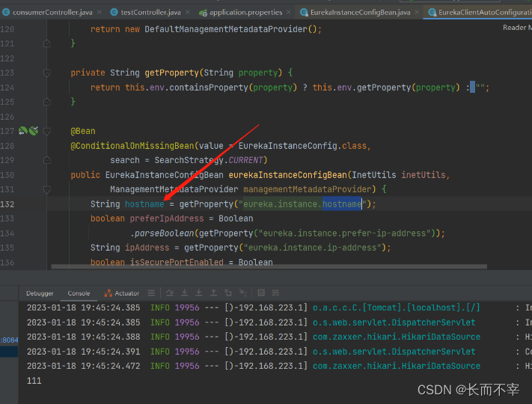Image resolution: width=532 pixels, height=404 pixels.
Task: Collapse the fold marker at line 121
Action: (x=47, y=43)
